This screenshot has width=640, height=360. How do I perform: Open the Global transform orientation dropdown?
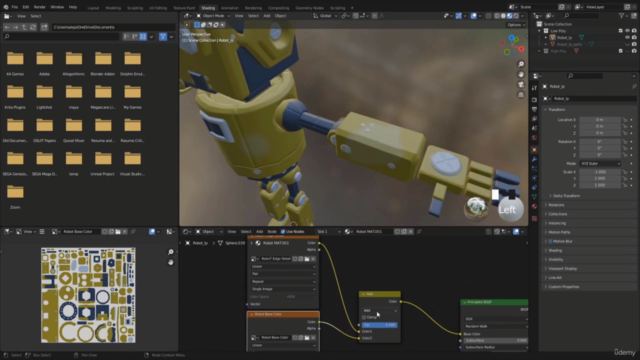point(325,16)
